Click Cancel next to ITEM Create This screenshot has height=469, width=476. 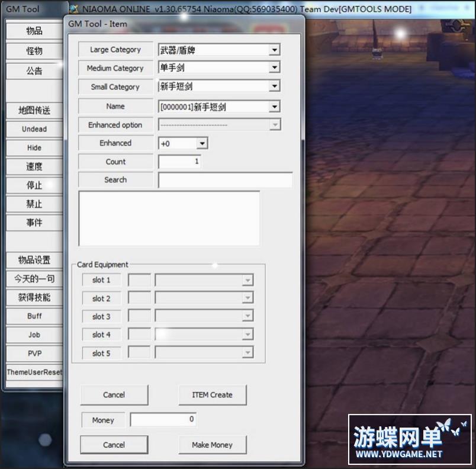click(x=114, y=395)
